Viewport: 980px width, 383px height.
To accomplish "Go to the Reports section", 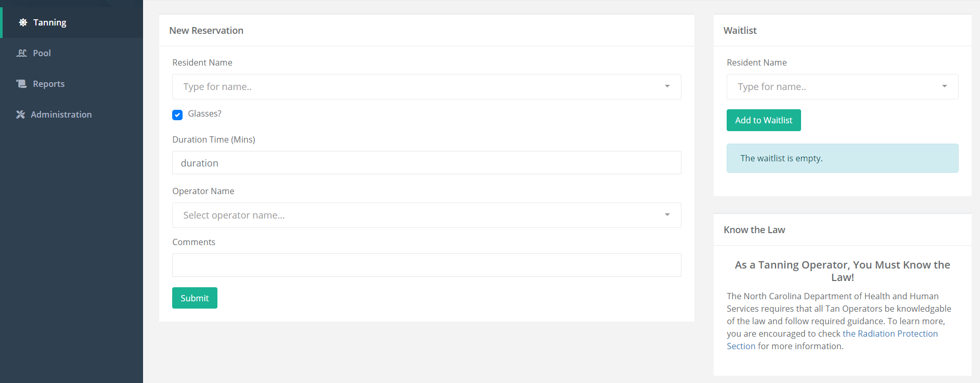I will (48, 84).
